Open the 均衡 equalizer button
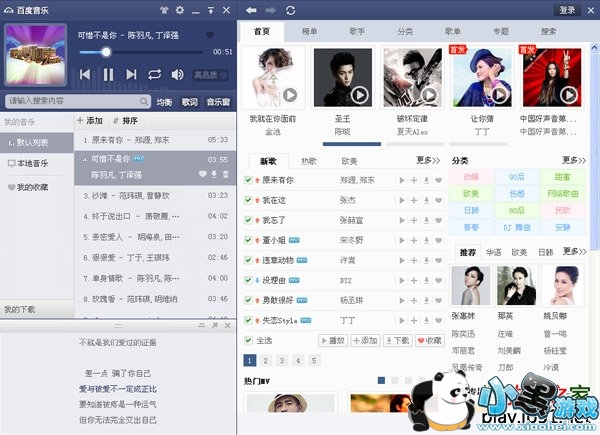This screenshot has height=435, width=600. [x=164, y=102]
